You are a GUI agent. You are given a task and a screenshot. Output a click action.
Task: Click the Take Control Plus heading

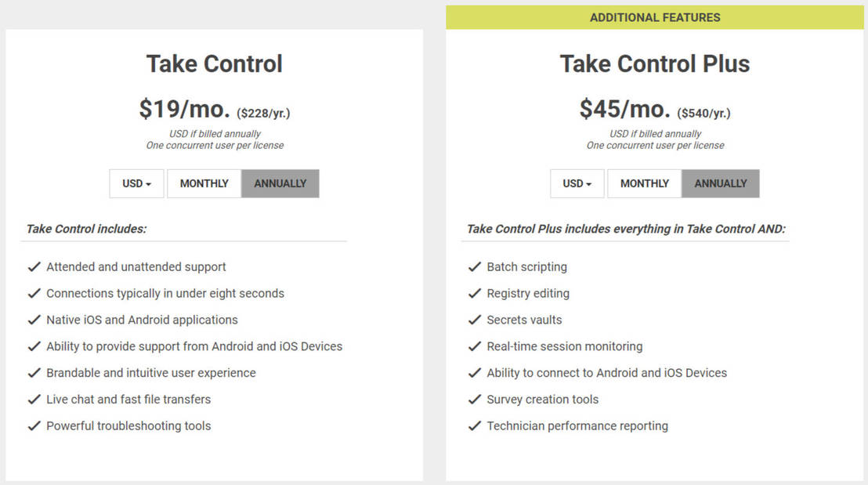(x=655, y=64)
